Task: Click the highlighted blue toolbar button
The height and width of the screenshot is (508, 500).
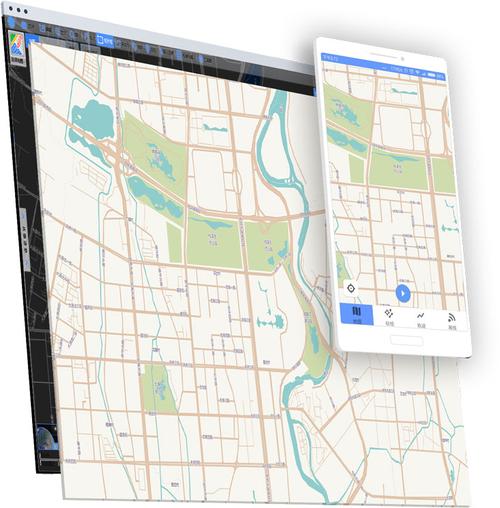Action: point(105,41)
